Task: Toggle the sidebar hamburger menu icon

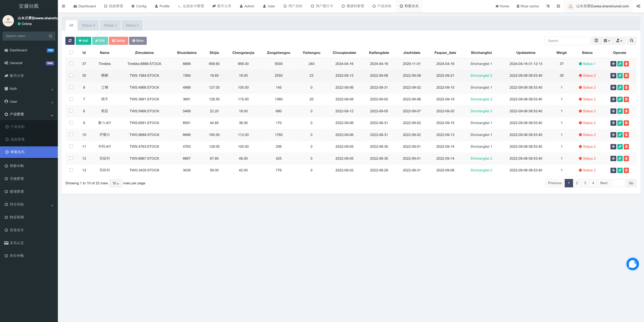Action: (64, 6)
